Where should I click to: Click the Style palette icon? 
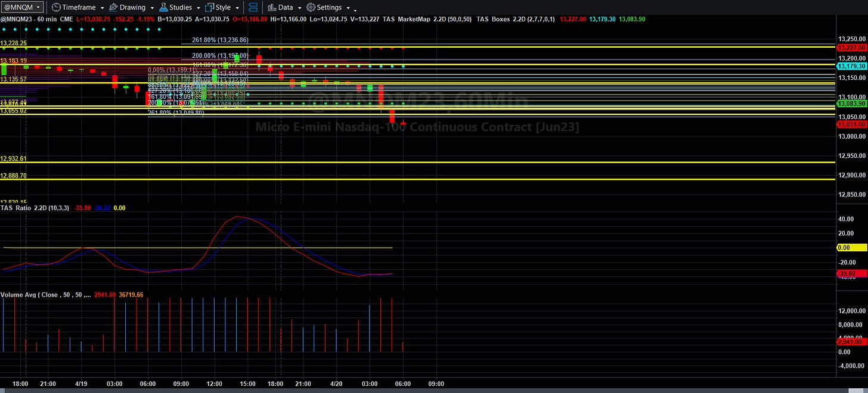209,8
